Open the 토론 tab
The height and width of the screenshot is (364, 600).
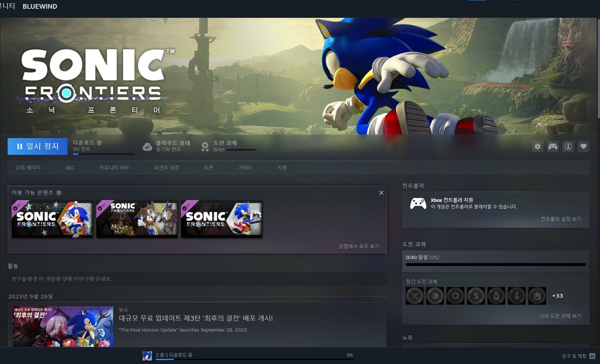click(x=208, y=168)
